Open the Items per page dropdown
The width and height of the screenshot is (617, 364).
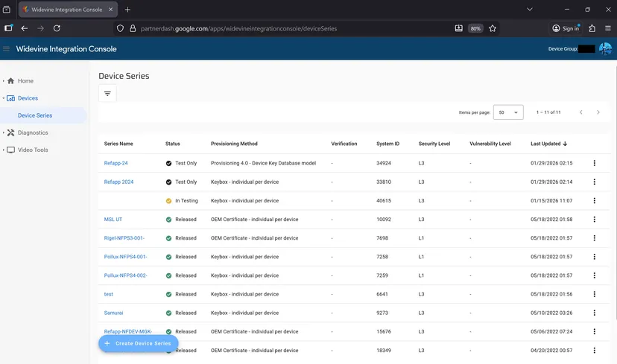[x=508, y=112]
